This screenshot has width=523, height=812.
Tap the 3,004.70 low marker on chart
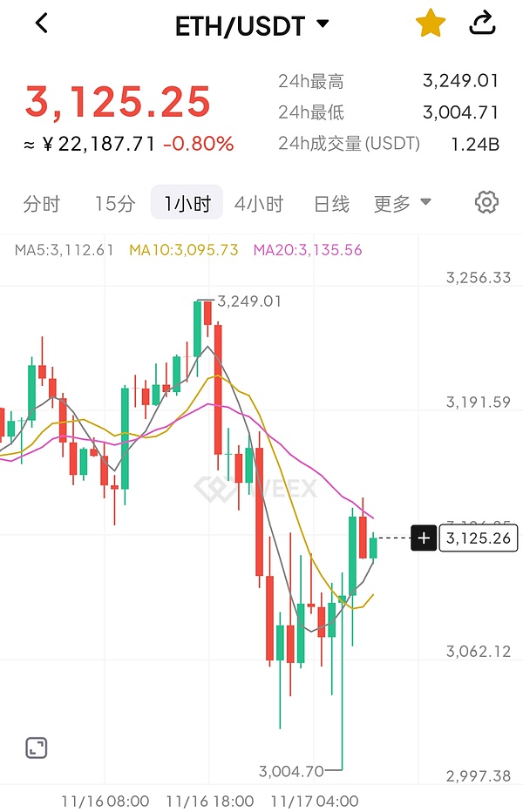291,771
